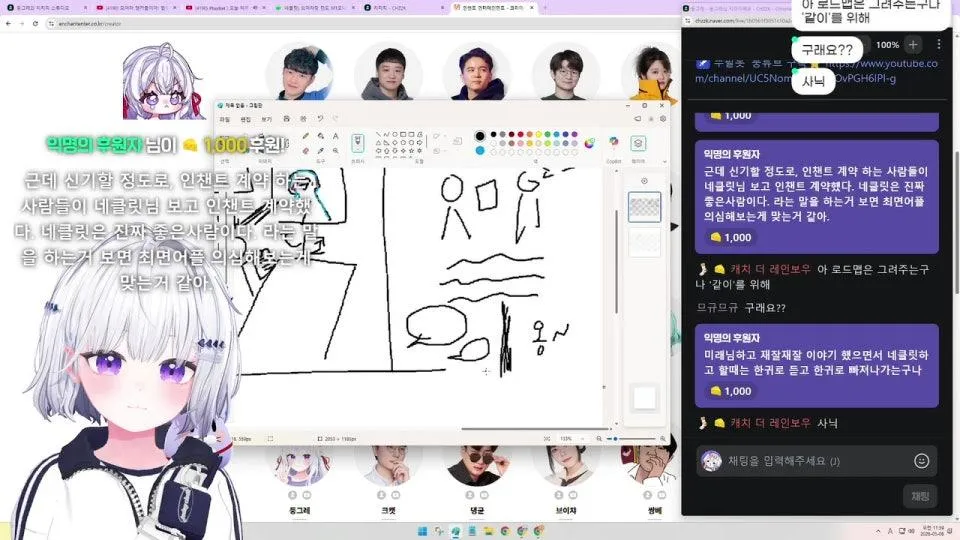Viewport: 960px width, 540px height.
Task: Click the chat message input field
Action: [817, 461]
